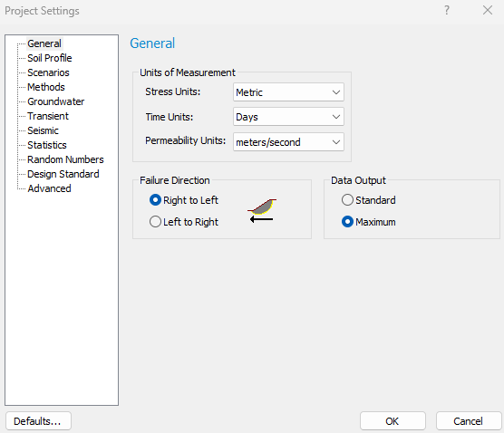This screenshot has height=433, width=504.
Task: Open the Stress Units dropdown
Action: (288, 92)
